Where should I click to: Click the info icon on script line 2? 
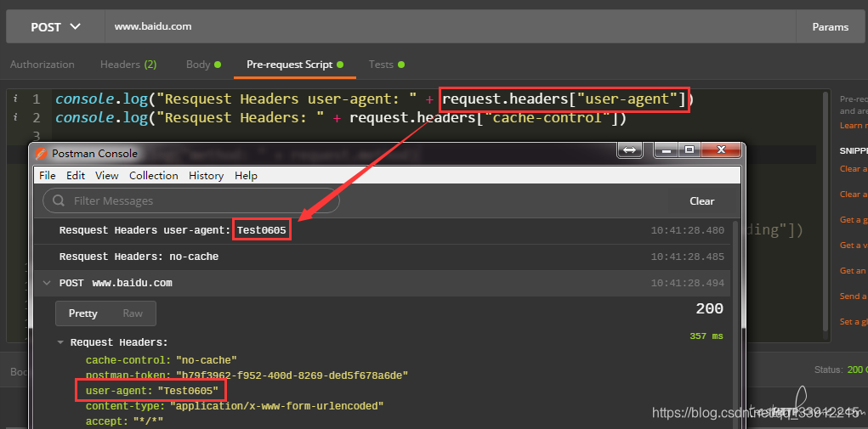tap(15, 117)
